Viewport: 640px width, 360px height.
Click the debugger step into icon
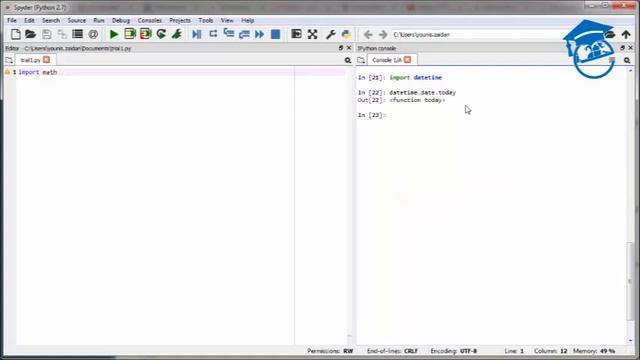(229, 34)
